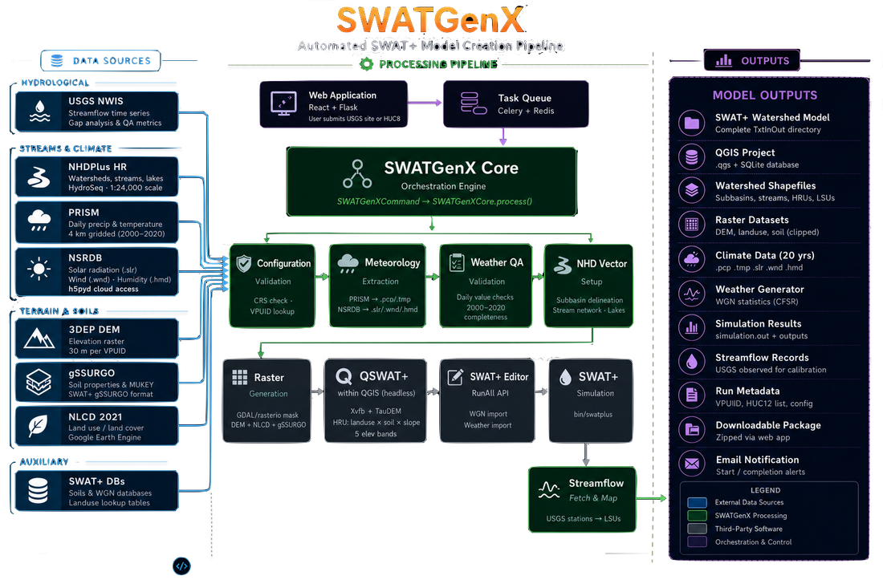Click the blue External Data Sources swatch
Screen dimensions: 883x588
[697, 502]
